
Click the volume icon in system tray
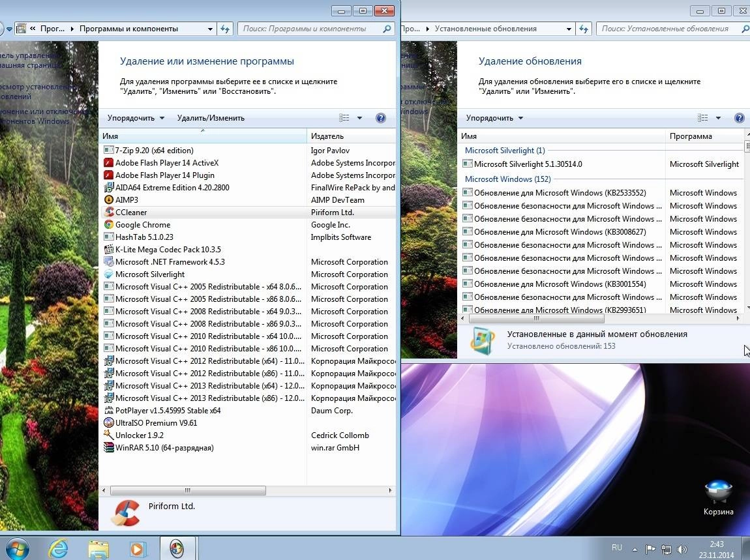[682, 549]
